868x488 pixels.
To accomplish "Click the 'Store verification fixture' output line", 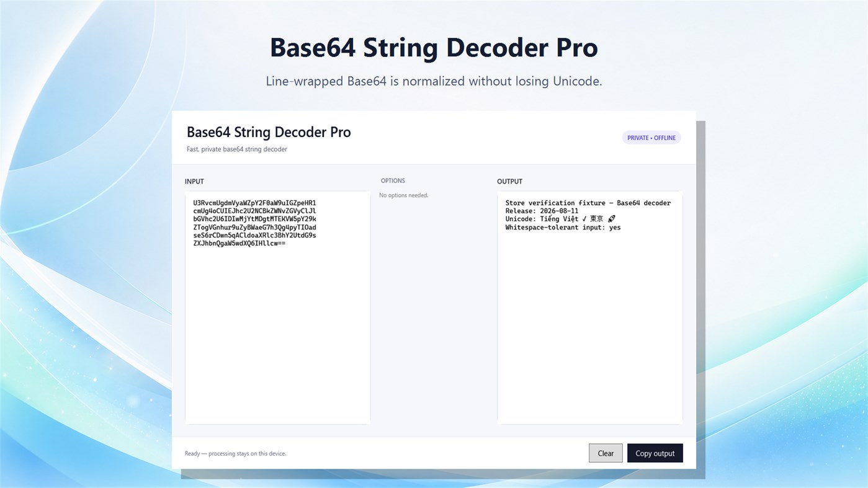I will 588,203.
